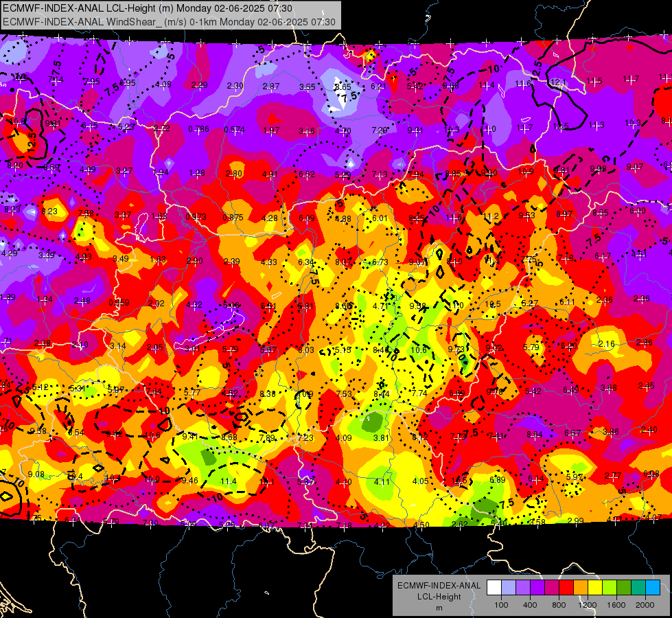
Task: Click the wind shear value 11.2
Action: 491,216
